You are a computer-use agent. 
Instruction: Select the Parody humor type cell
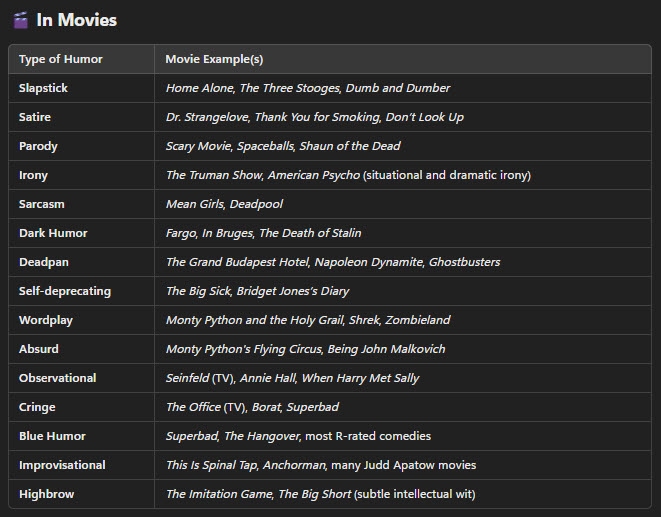tap(38, 146)
